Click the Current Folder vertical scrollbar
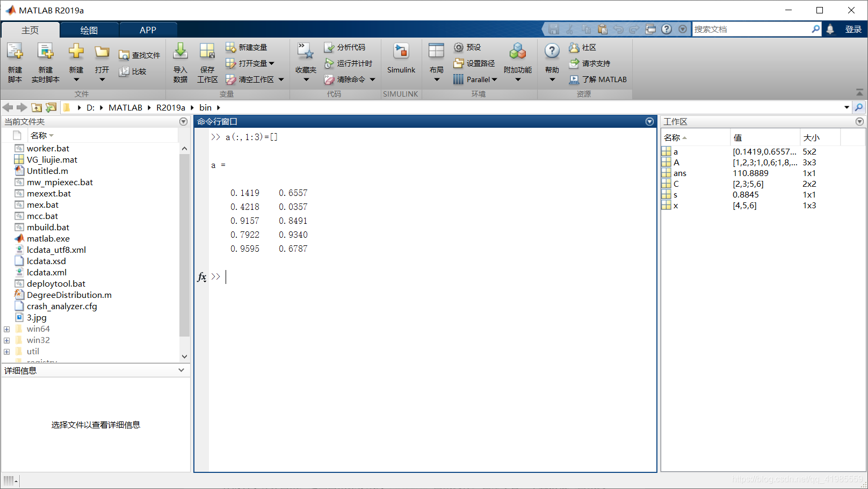The width and height of the screenshot is (868, 489). pyautogui.click(x=184, y=245)
